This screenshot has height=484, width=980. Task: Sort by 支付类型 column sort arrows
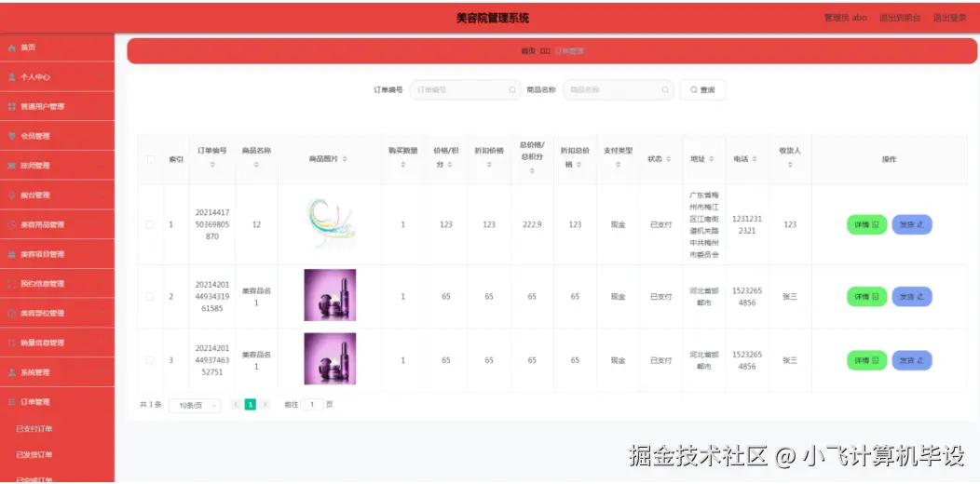(619, 165)
